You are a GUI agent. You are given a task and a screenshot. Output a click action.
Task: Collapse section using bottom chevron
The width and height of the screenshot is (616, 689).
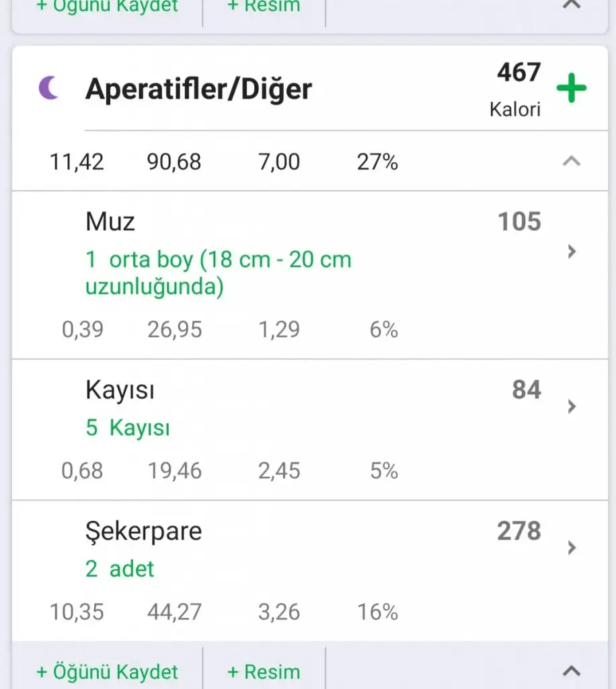pyautogui.click(x=571, y=670)
